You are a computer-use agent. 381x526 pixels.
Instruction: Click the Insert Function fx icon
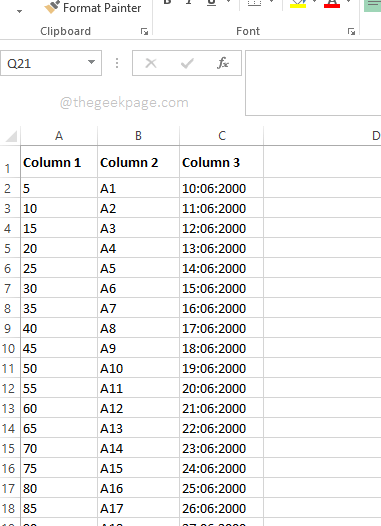coord(223,63)
